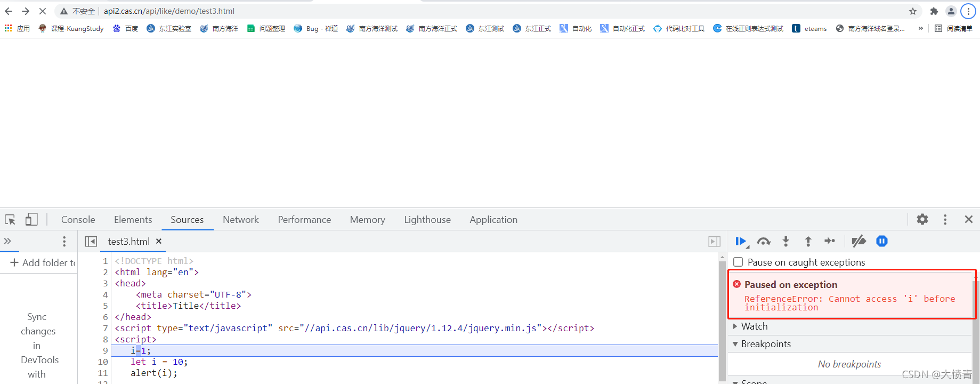Open the 百度 bookmark
980x384 pixels.
(125, 28)
